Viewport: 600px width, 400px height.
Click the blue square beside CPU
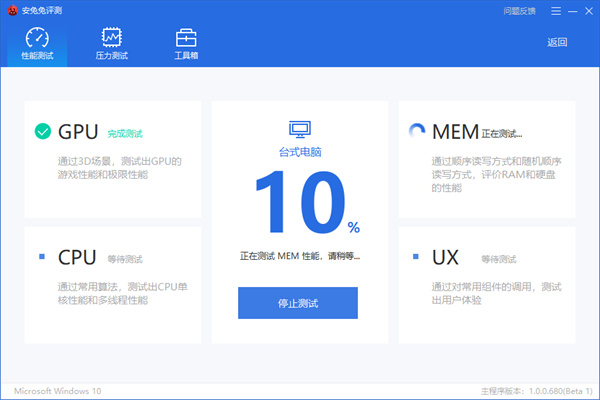(42, 257)
